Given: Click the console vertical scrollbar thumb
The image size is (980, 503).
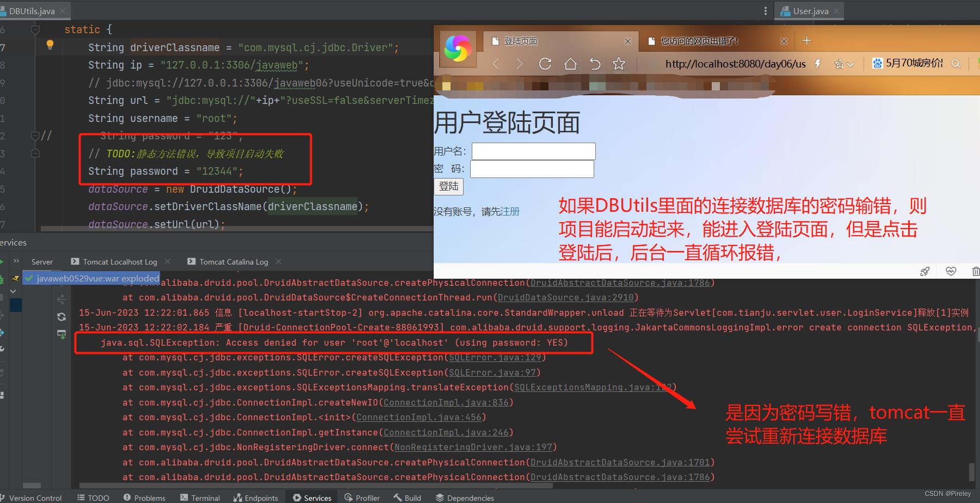Looking at the screenshot, I should click(x=971, y=472).
